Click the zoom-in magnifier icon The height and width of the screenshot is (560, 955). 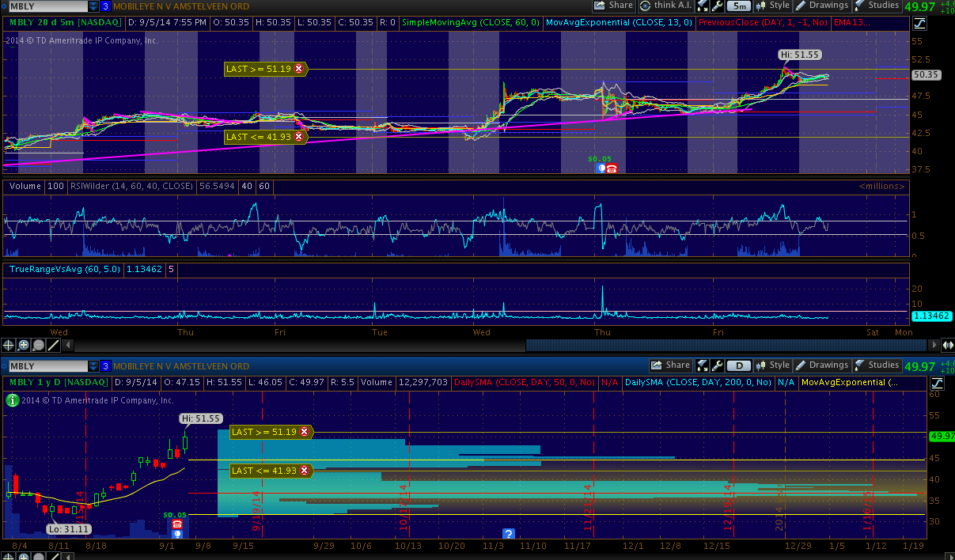(x=24, y=346)
